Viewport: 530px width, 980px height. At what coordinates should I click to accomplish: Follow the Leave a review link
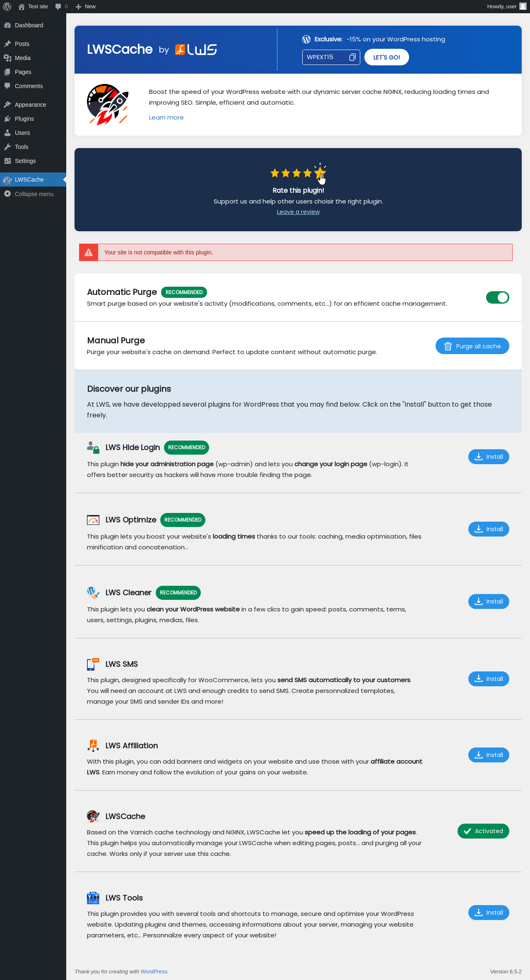[x=298, y=212]
